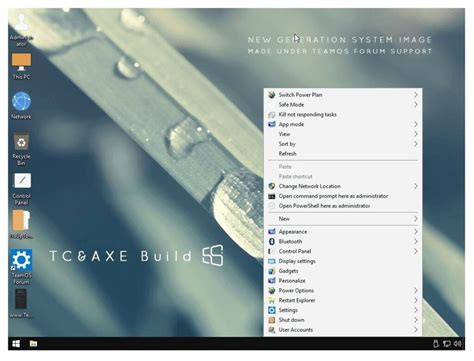Select Power Options menu entry
This screenshot has height=361, width=474.
[343, 290]
